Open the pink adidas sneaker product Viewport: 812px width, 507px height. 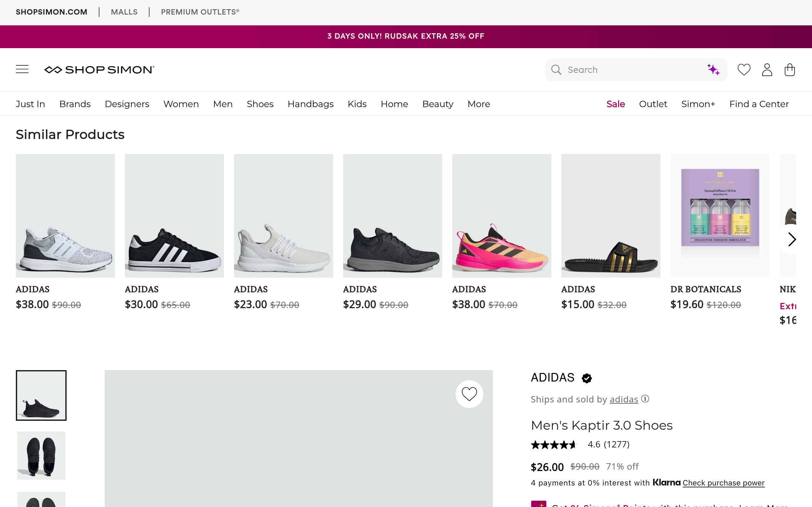pyautogui.click(x=501, y=216)
